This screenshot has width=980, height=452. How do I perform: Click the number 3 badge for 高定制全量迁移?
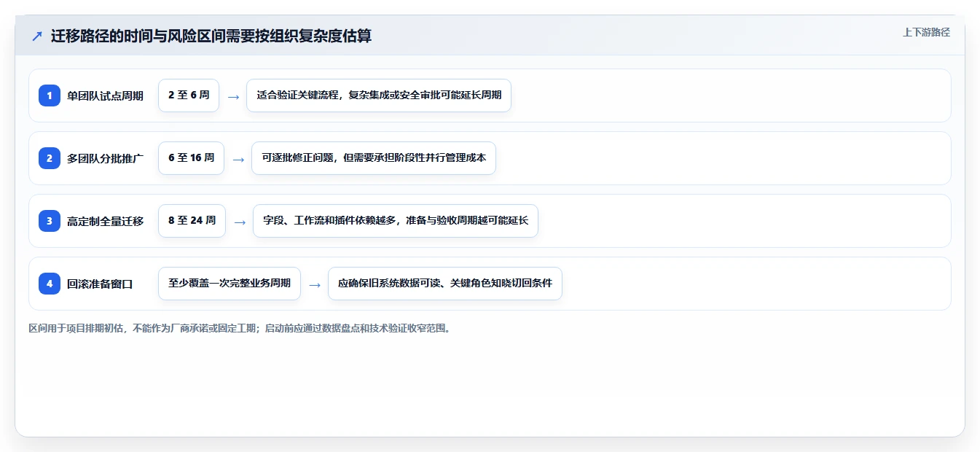point(50,221)
